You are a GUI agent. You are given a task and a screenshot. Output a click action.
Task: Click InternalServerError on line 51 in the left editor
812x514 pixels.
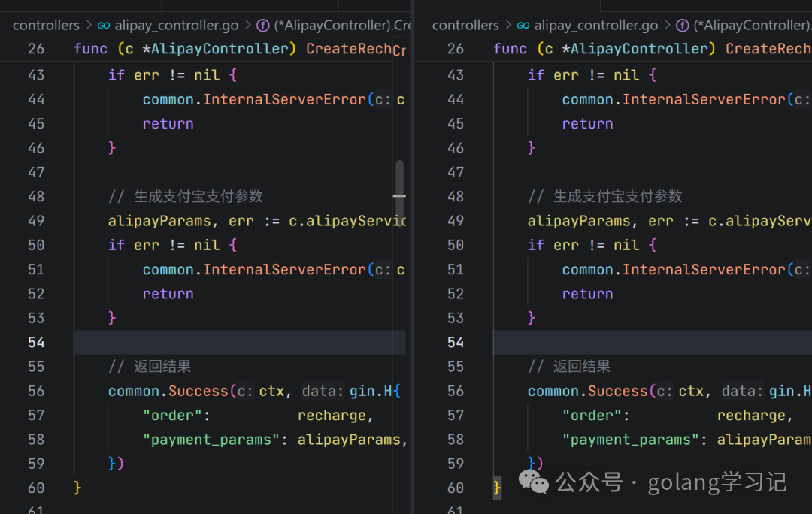[x=284, y=269]
